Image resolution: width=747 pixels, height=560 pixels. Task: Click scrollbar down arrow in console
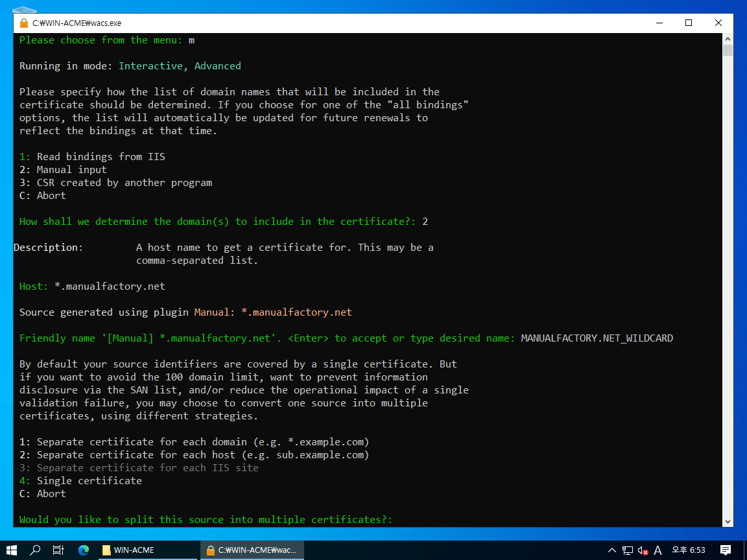click(728, 521)
